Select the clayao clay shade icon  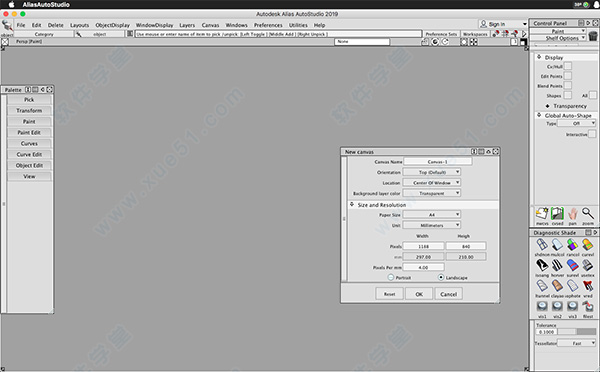557,286
